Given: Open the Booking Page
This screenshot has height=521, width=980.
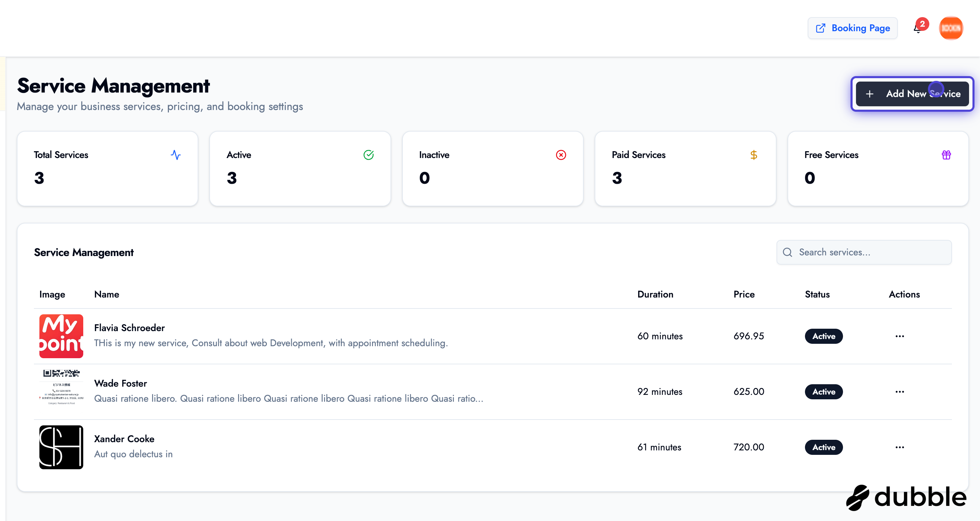Looking at the screenshot, I should tap(860, 28).
